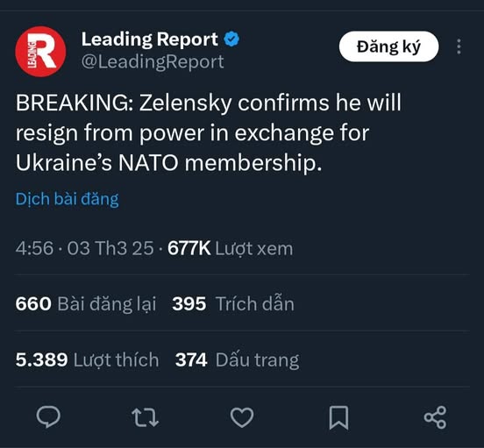Viewport: 484px width, 448px height.
Task: Open the Leading Report display name
Action: click(x=150, y=39)
